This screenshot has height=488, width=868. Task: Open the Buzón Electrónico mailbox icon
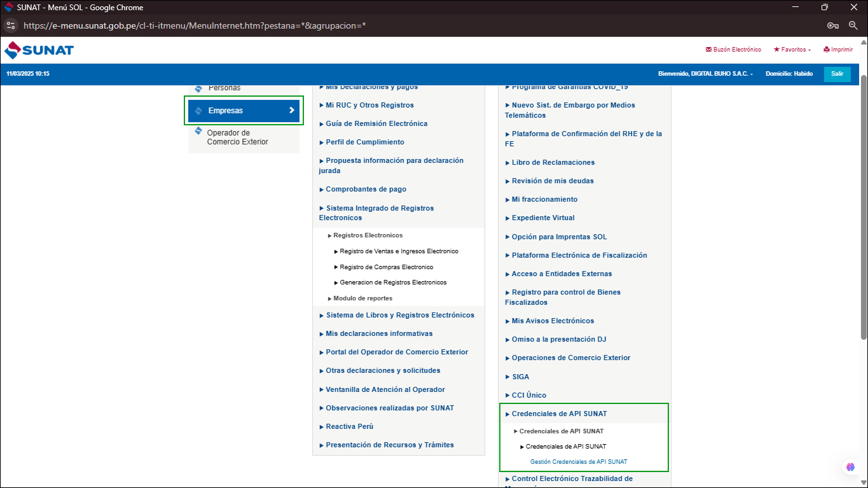[x=708, y=50]
